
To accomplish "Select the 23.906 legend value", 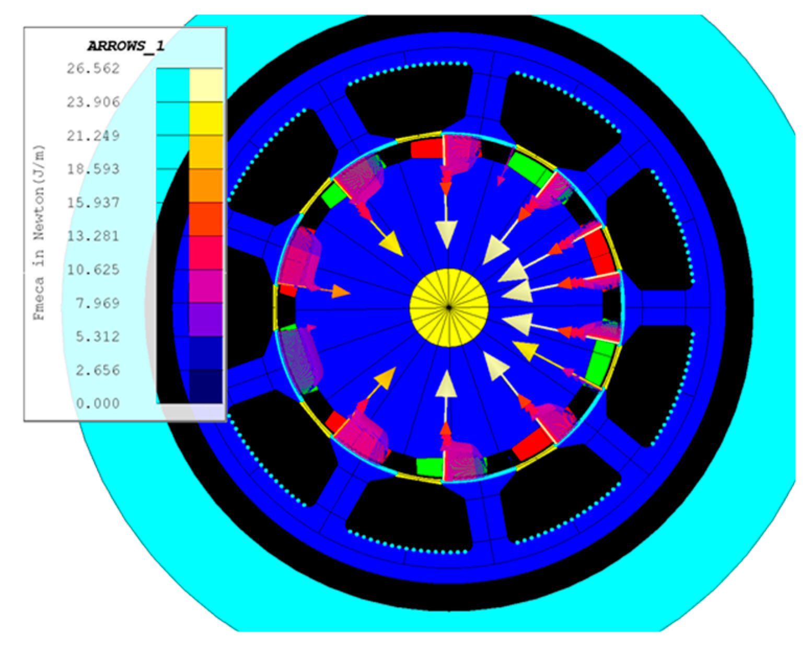I will point(92,102).
